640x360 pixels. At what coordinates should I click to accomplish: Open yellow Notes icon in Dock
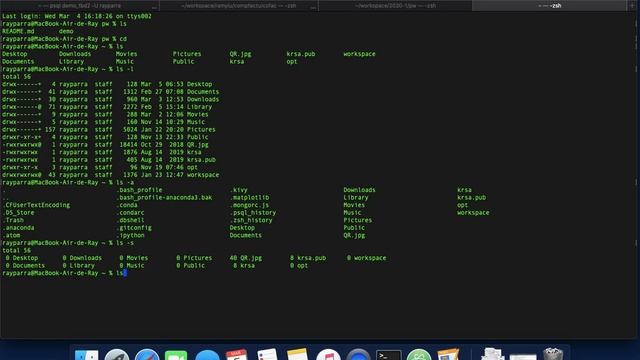point(297,354)
